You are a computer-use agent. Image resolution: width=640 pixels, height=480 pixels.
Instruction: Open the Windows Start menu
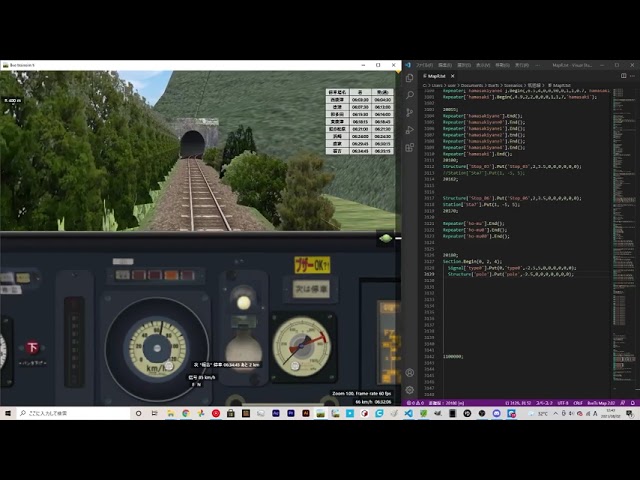8,413
